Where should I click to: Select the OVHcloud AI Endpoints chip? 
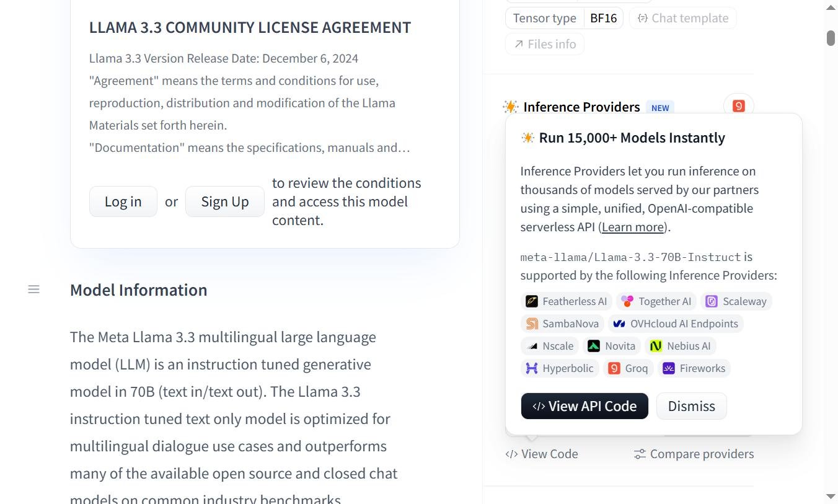675,324
